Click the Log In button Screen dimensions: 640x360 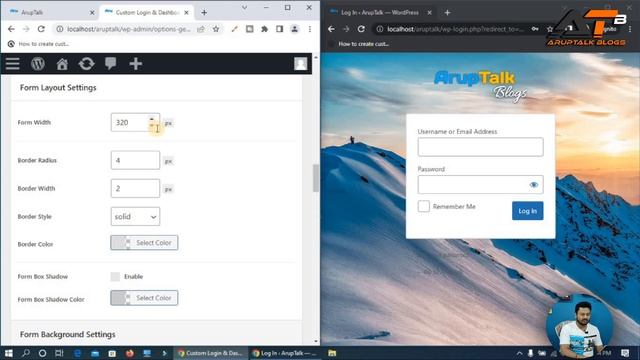pos(527,211)
